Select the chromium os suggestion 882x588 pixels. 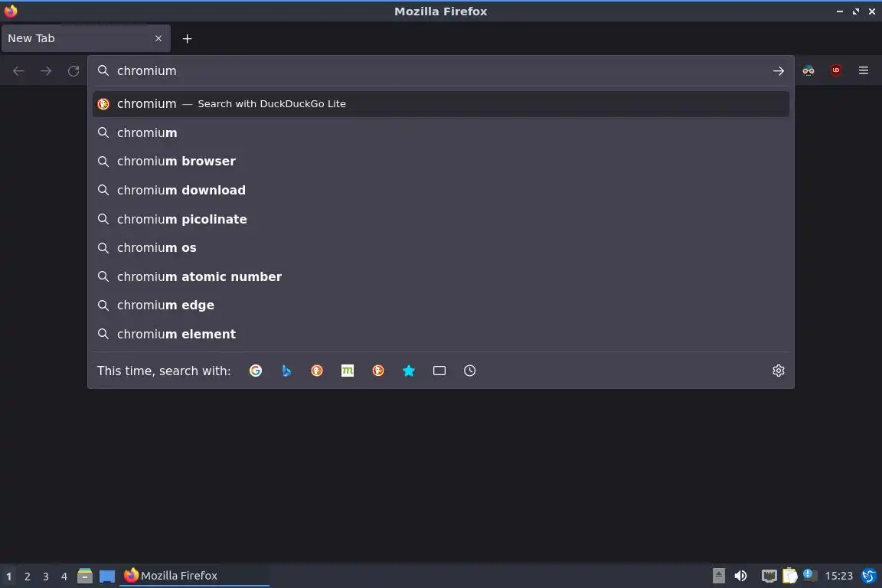pyautogui.click(x=441, y=248)
